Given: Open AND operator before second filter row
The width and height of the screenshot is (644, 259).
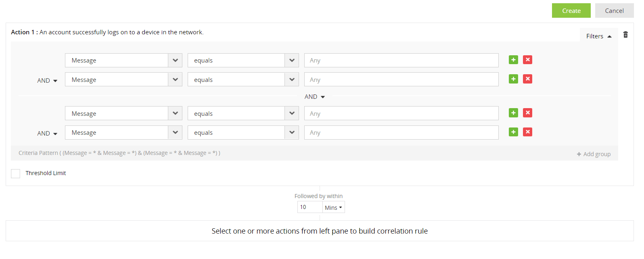Looking at the screenshot, I should (47, 81).
